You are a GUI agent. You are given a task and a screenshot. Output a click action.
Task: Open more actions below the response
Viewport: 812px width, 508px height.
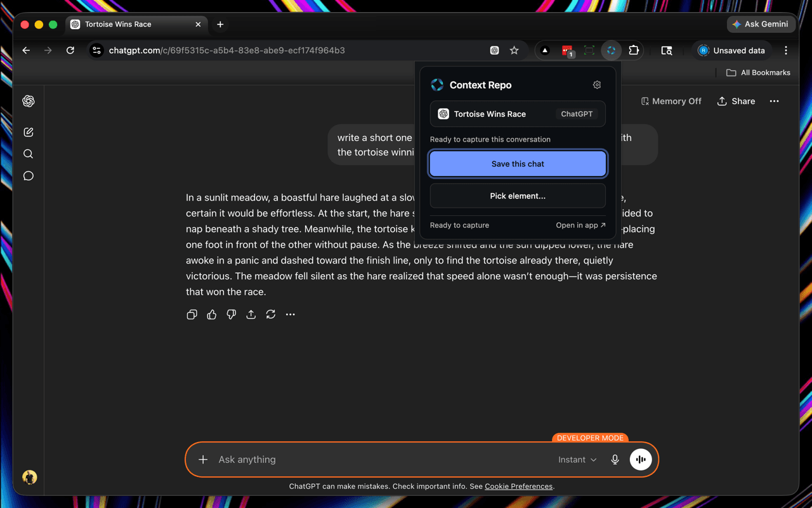point(291,314)
